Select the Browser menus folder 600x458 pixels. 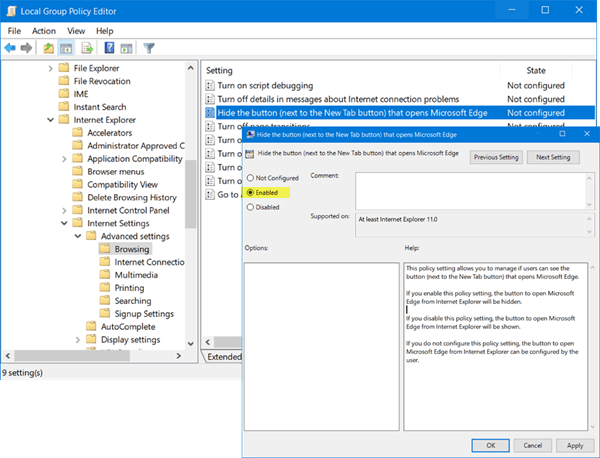116,171
